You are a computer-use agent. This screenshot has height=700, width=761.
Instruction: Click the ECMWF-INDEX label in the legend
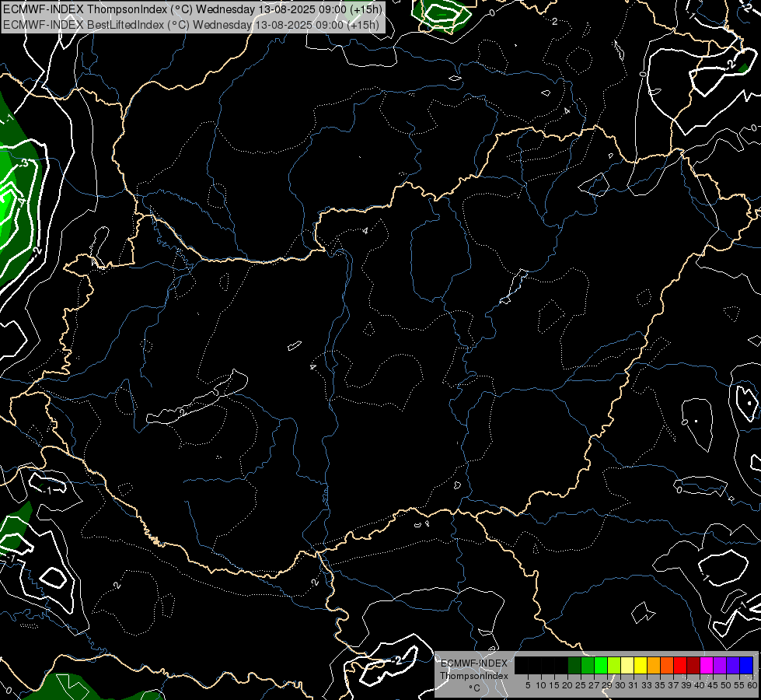point(474,663)
